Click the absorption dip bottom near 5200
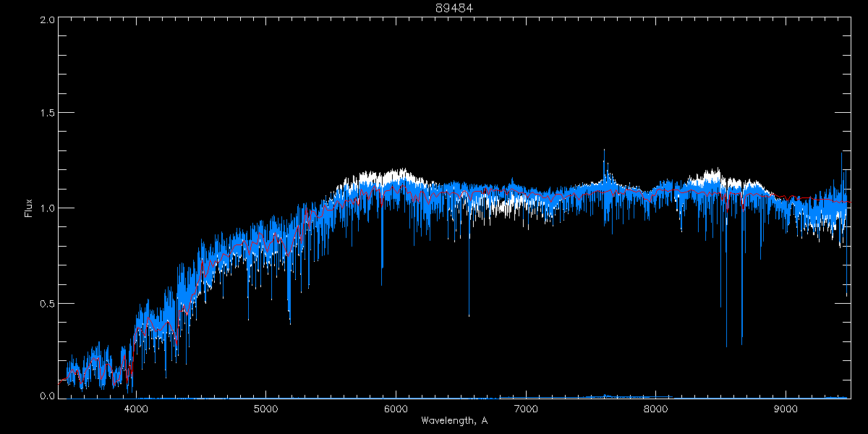This screenshot has width=868, height=434. coord(290,323)
